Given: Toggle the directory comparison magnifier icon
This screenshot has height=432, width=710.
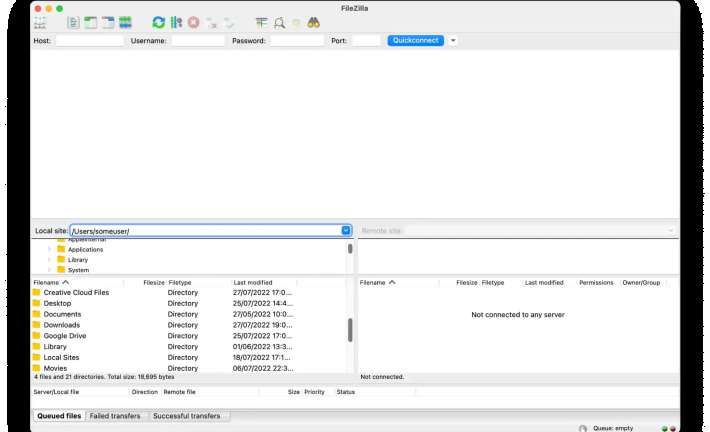Looking at the screenshot, I should click(x=279, y=23).
